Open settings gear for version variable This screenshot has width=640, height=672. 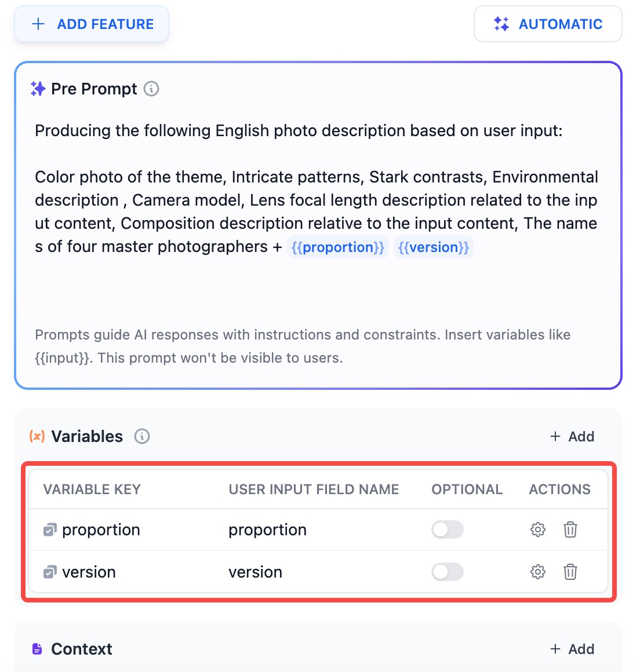click(538, 572)
